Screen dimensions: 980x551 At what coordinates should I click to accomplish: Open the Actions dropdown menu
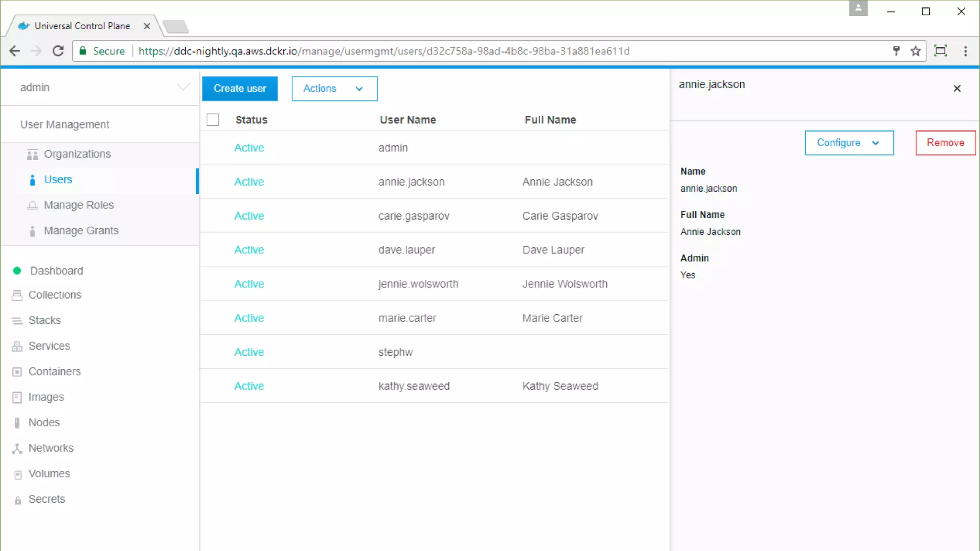[x=334, y=88]
